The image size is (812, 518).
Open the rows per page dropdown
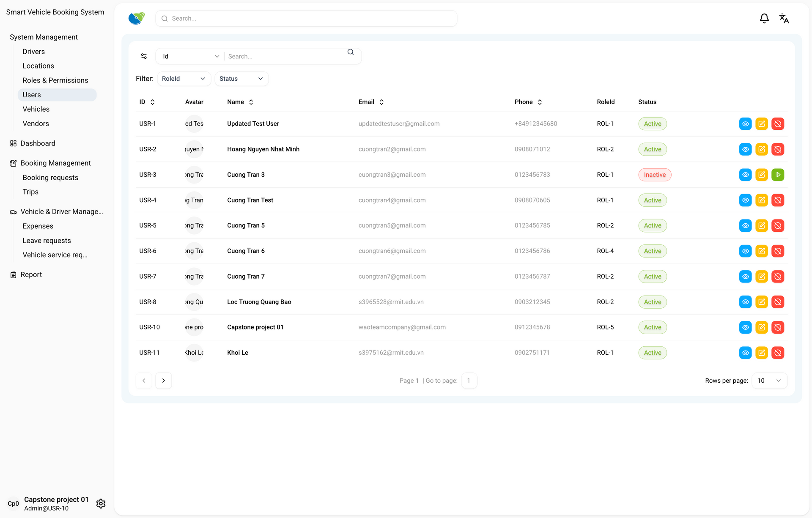769,381
